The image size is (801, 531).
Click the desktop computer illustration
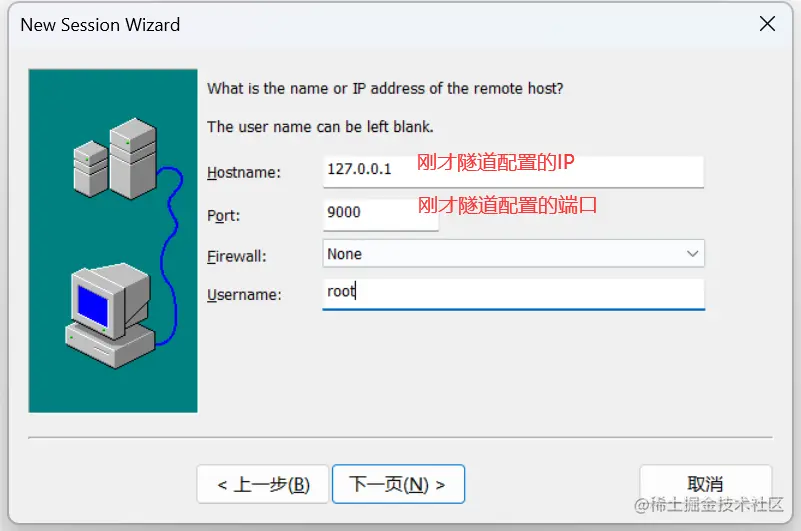[x=110, y=315]
